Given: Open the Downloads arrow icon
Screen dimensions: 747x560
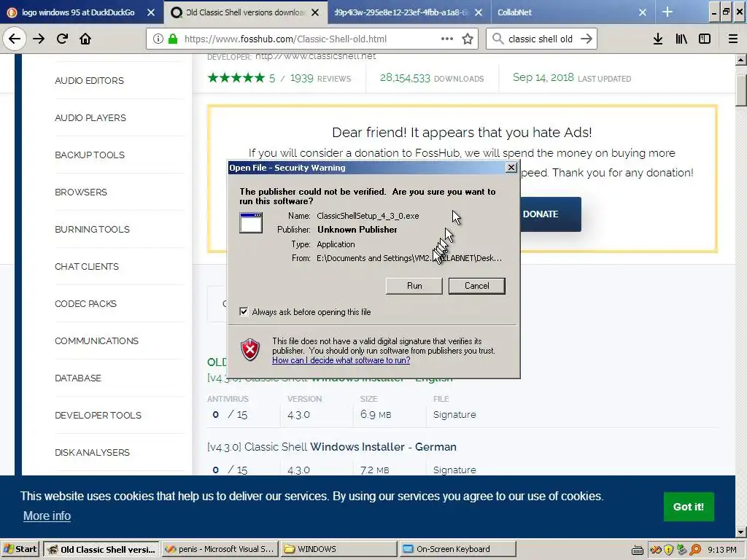Looking at the screenshot, I should point(658,39).
